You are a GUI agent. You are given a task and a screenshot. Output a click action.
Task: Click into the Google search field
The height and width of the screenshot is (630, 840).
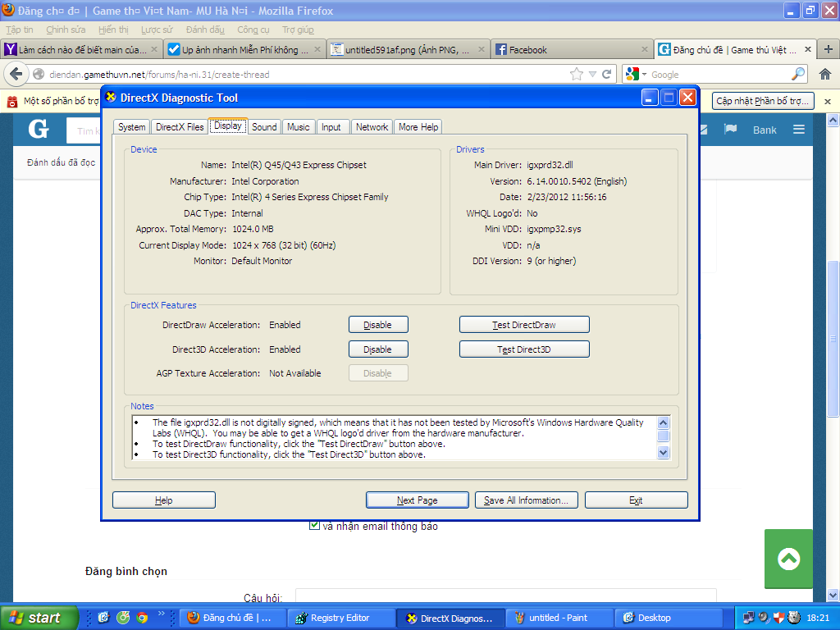click(x=719, y=75)
